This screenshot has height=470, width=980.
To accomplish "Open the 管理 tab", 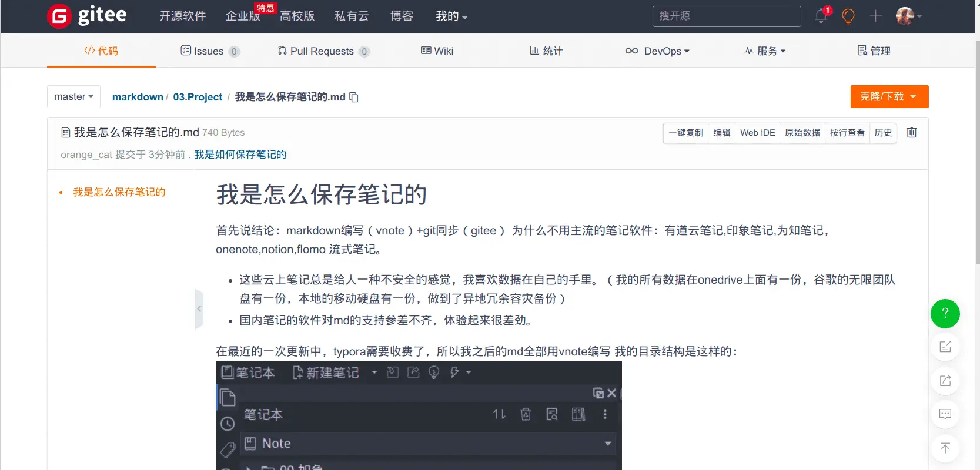I will pos(874,51).
